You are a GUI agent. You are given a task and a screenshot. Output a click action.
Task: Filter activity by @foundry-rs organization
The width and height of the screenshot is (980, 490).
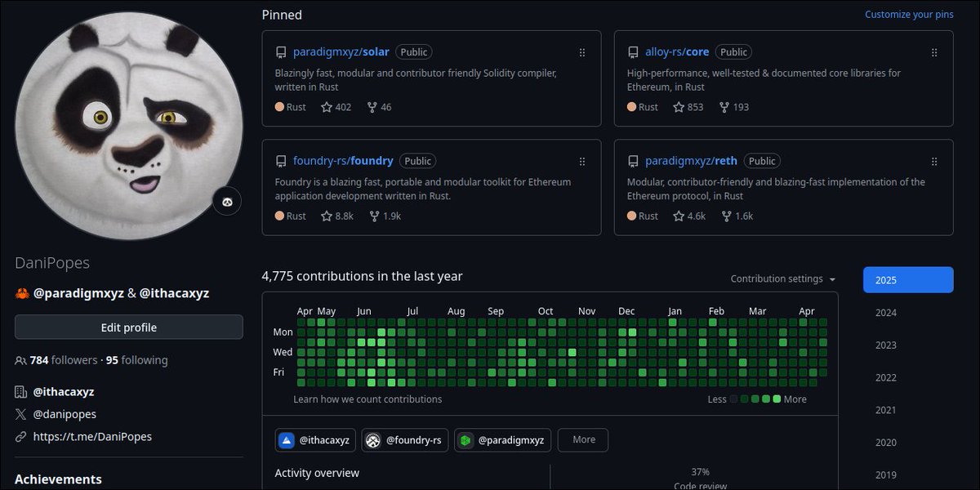[405, 440]
